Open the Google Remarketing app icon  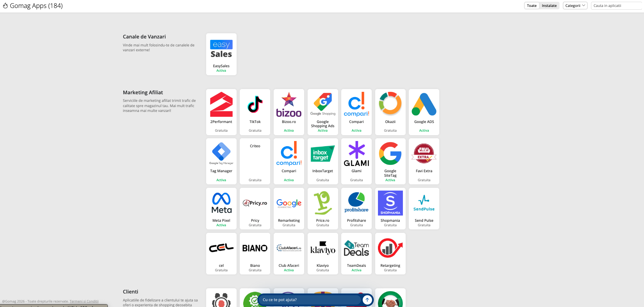point(289,203)
